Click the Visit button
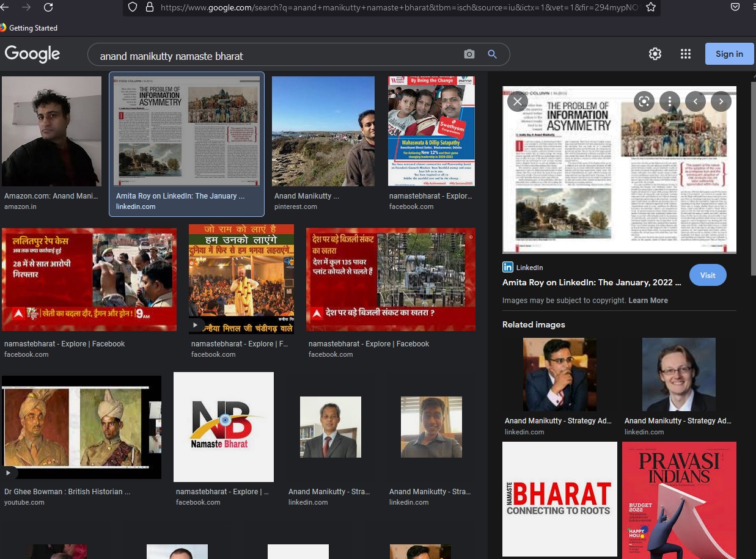The height and width of the screenshot is (559, 756). pyautogui.click(x=708, y=275)
